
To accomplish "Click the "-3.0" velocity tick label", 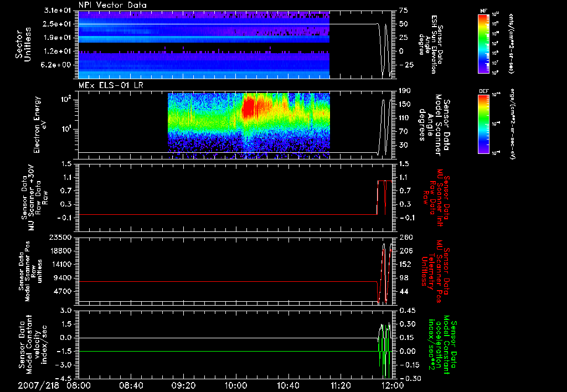I will pyautogui.click(x=63, y=365).
